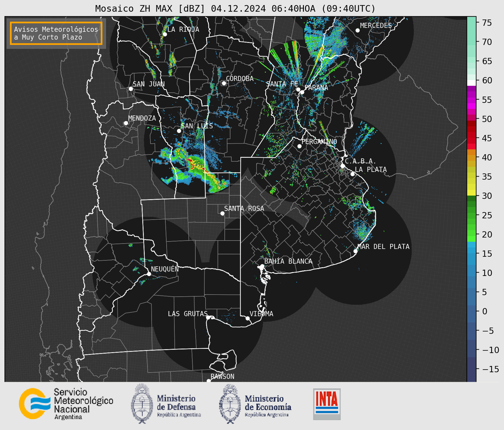The height and width of the screenshot is (430, 504).
Task: Select the Las Grutas city marker
Action: coord(208,317)
